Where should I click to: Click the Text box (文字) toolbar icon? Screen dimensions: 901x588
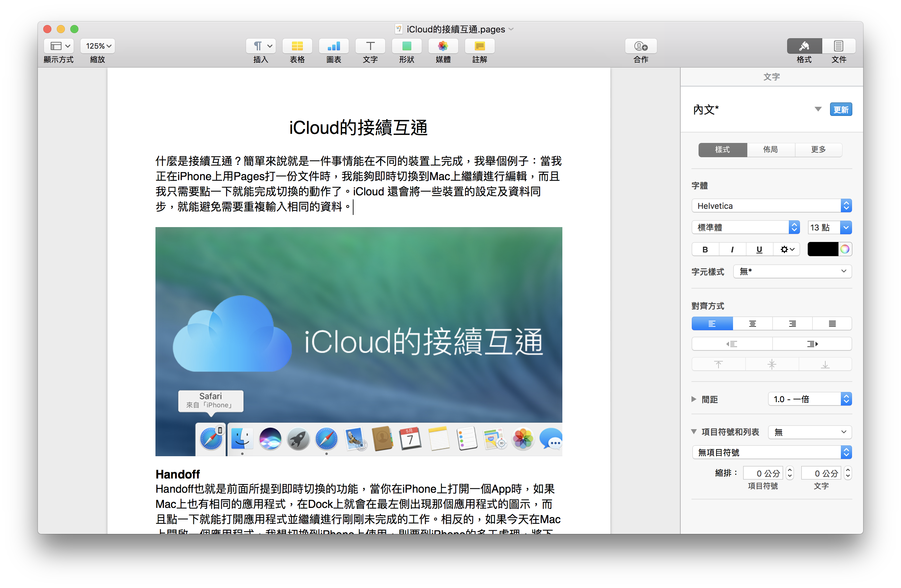[x=370, y=46]
